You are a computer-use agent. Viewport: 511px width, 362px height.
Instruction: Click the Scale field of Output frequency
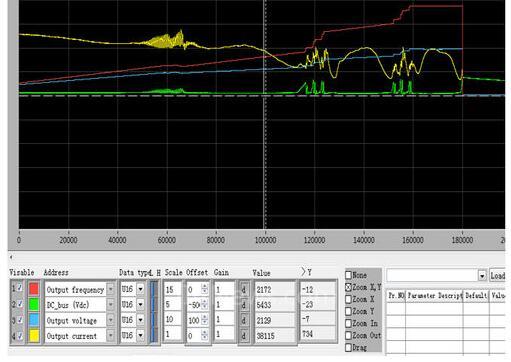(x=172, y=289)
